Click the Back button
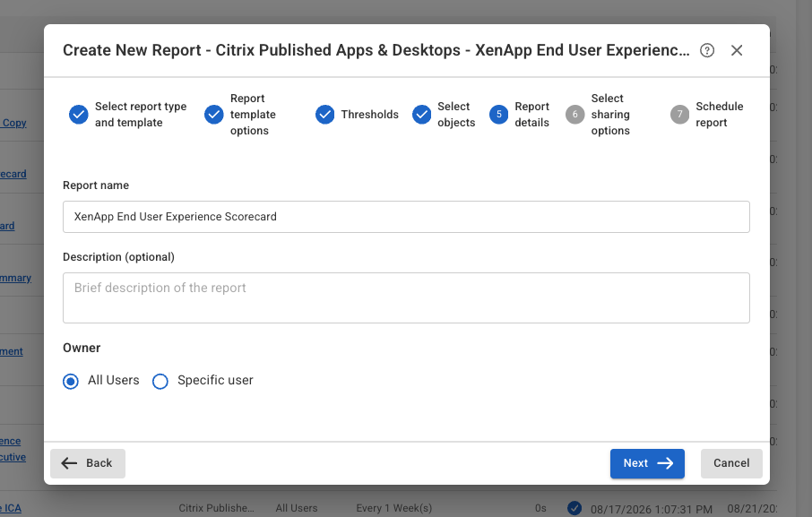The width and height of the screenshot is (812, 517). pyautogui.click(x=88, y=463)
